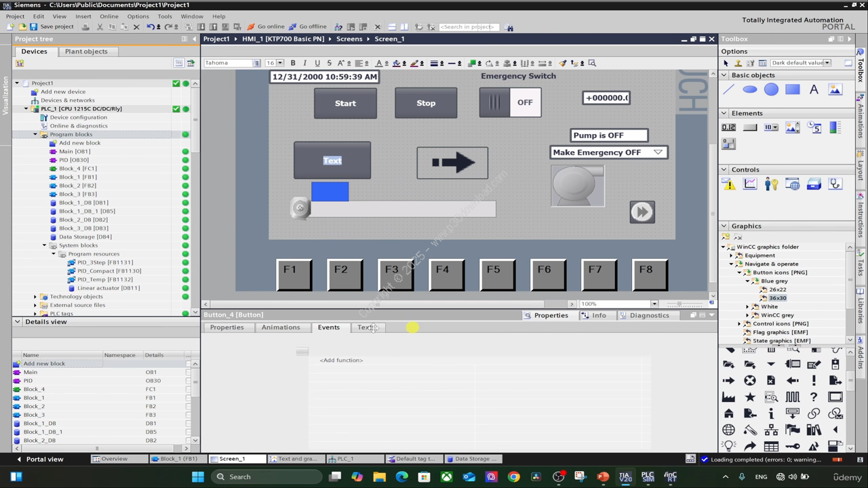Screen dimensions: 868x488
Task: Toggle underline text formatting
Action: 317,63
